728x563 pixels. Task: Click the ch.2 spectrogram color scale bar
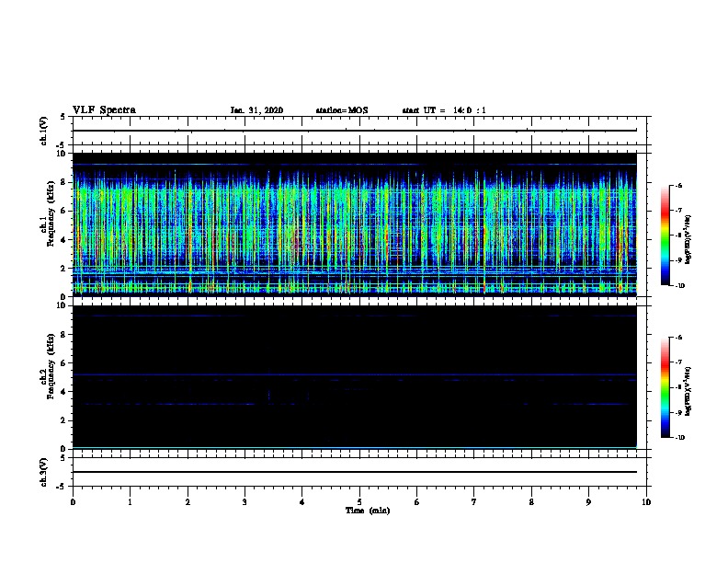[x=665, y=387]
